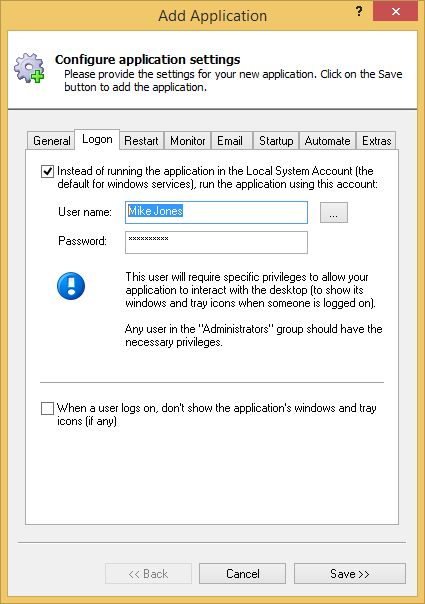Open the Restart tab
This screenshot has width=425, height=604.
tap(141, 141)
